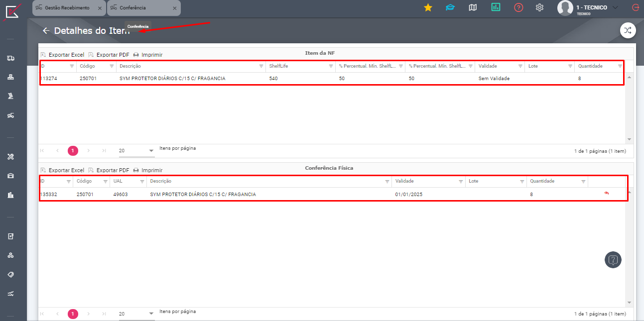Open items-per-page dropdown in Item da NF
The width and height of the screenshot is (644, 321).
[136, 150]
